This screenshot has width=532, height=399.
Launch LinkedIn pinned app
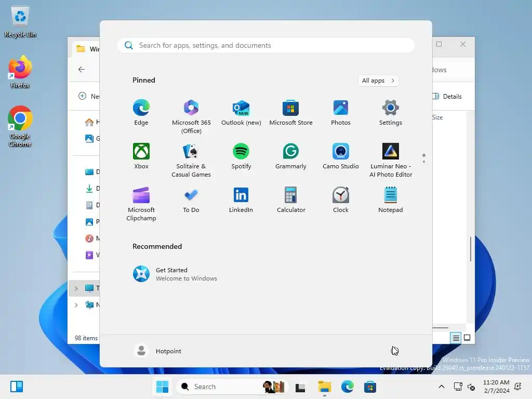click(241, 200)
